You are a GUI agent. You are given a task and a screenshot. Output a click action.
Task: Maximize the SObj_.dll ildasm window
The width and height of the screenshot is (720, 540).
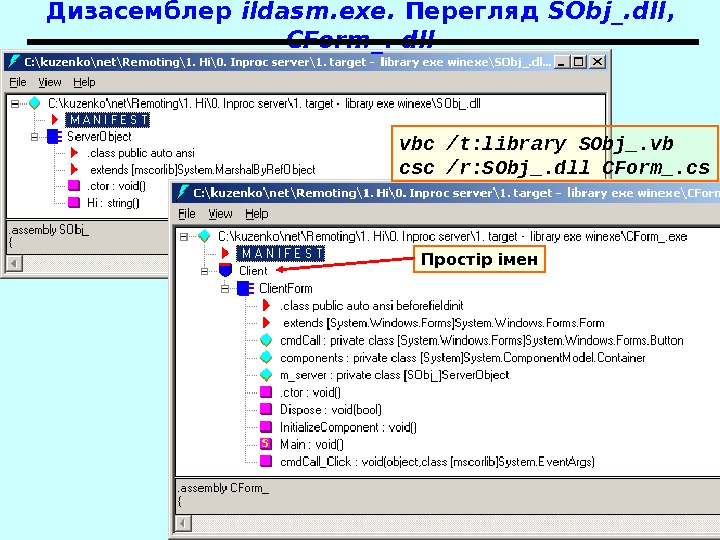point(579,62)
